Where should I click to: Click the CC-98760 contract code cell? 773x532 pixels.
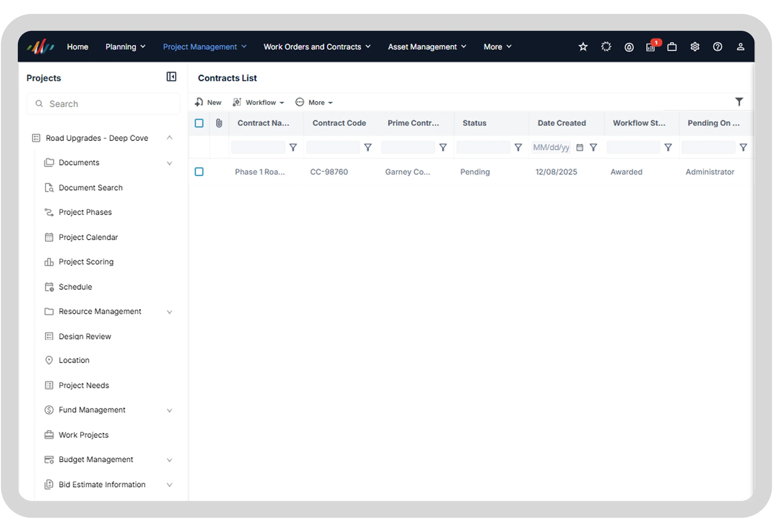tap(329, 172)
